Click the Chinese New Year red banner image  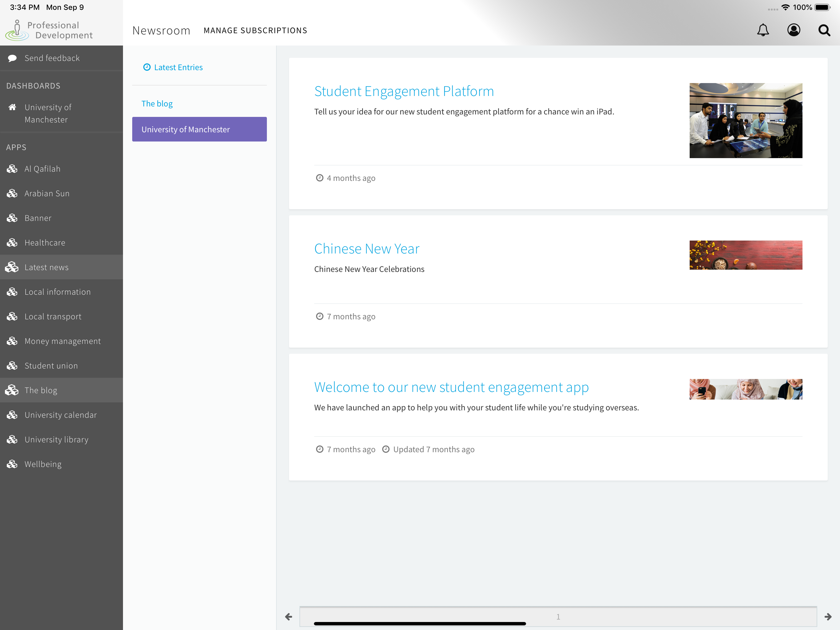(x=746, y=255)
